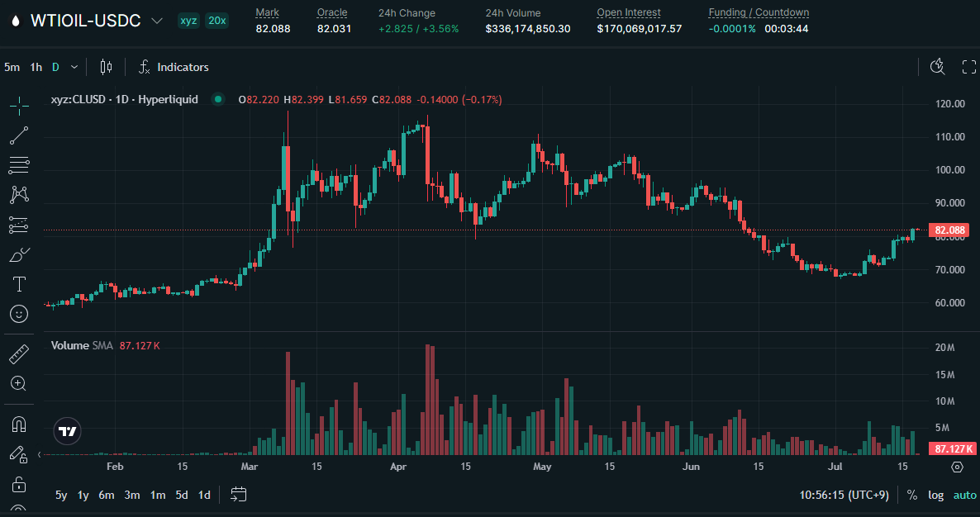Toggle auto scale
This screenshot has height=517, width=980.
964,496
